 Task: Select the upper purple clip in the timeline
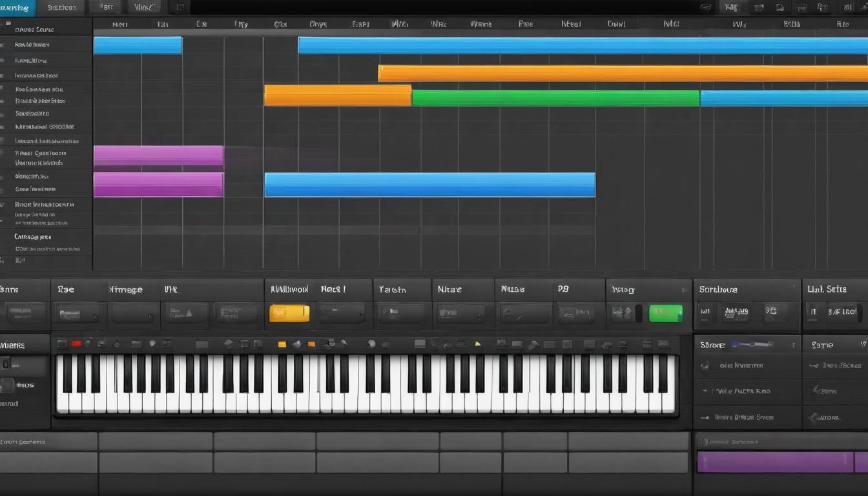pos(158,156)
